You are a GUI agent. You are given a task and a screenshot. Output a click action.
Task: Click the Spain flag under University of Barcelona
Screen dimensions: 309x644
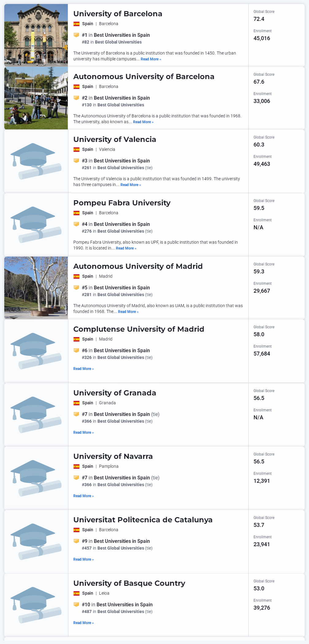76,24
